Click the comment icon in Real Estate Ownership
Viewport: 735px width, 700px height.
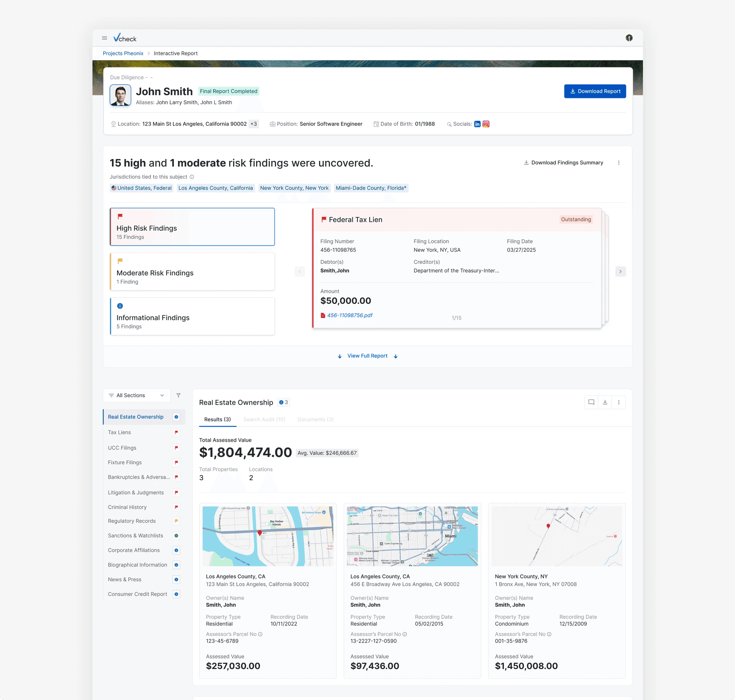(x=591, y=402)
